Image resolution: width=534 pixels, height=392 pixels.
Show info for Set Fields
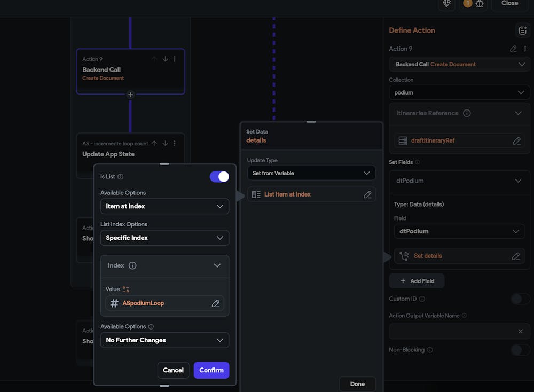[417, 162]
